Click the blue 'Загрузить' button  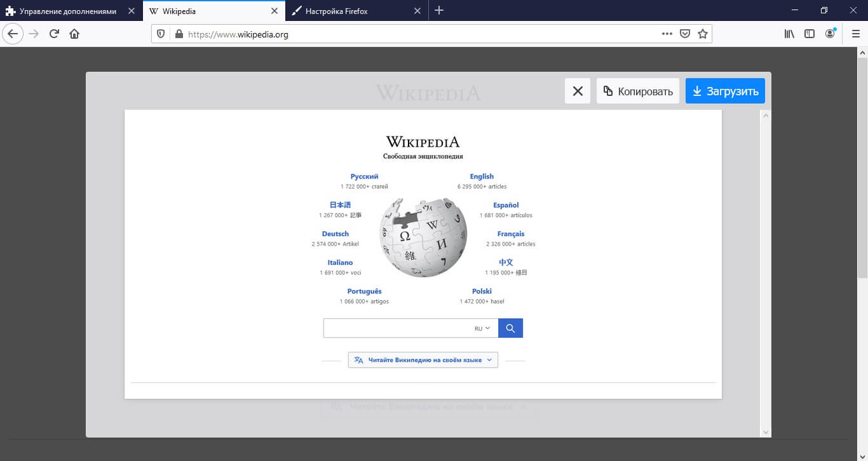725,91
